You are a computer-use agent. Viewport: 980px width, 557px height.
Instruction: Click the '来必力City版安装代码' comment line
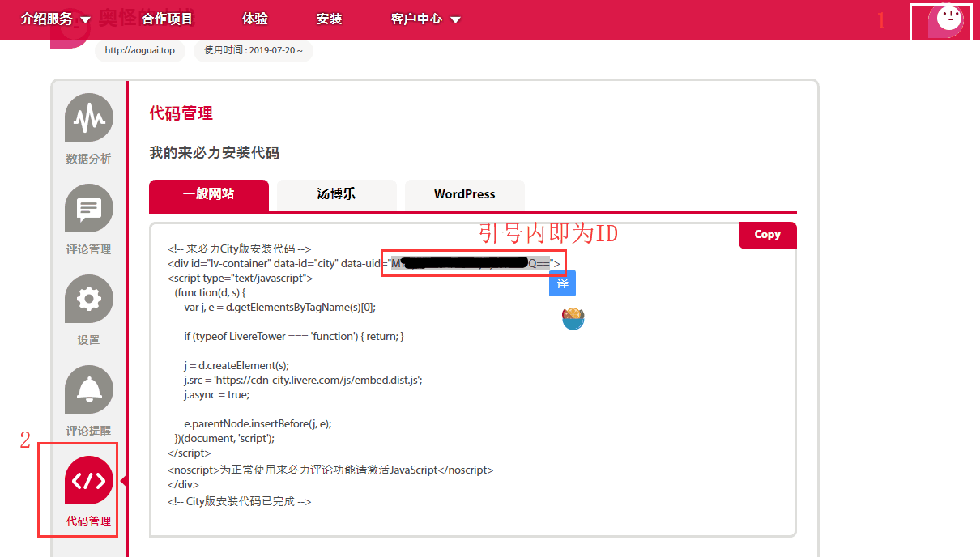pos(240,249)
